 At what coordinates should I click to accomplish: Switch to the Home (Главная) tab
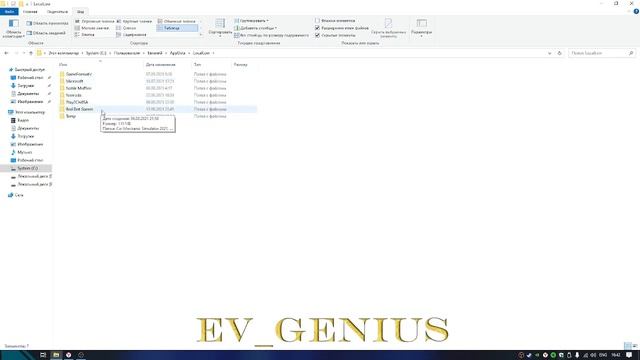30,11
